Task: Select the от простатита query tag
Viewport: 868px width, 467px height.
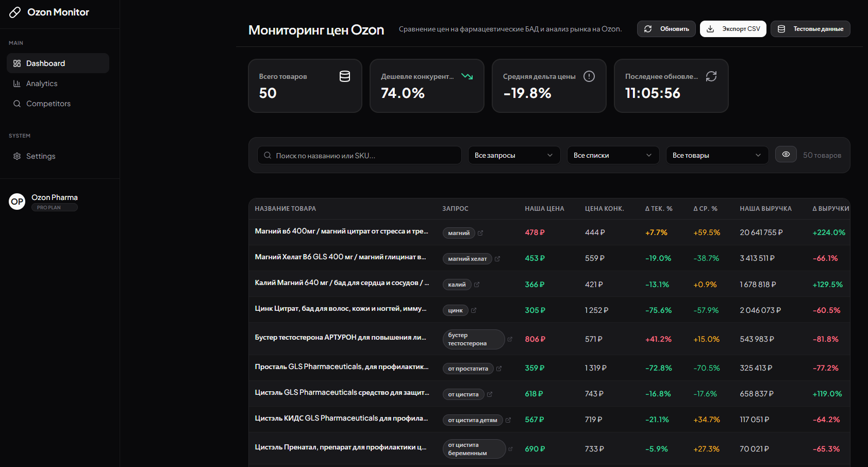Action: tap(468, 369)
